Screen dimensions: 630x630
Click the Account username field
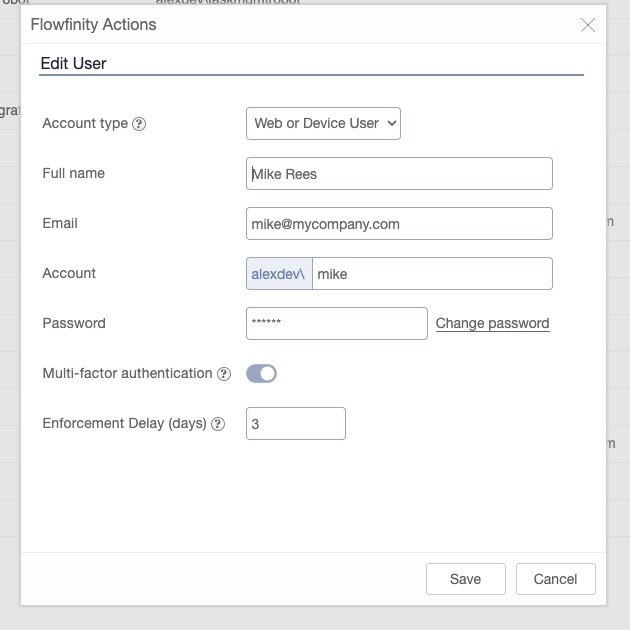[432, 274]
